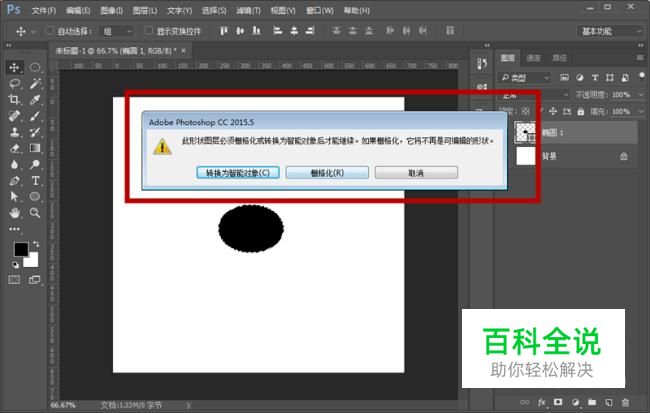The image size is (650, 413).
Task: Select the Pen tool
Action: tap(15, 180)
